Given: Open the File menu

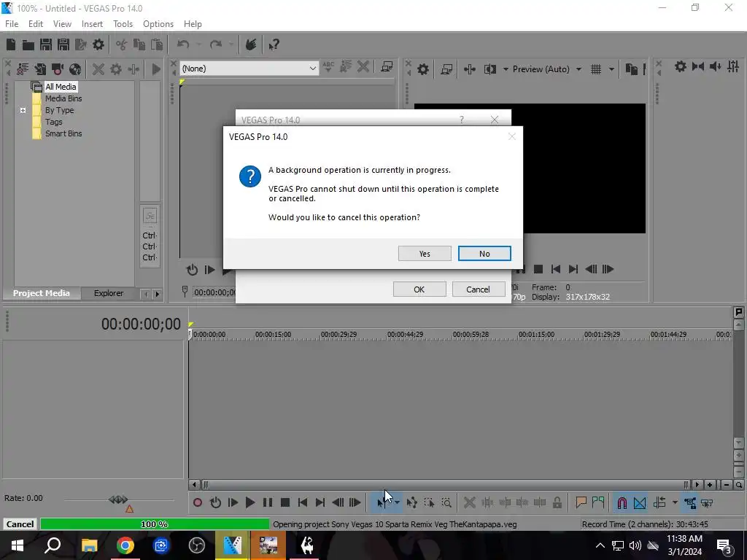Looking at the screenshot, I should pos(12,24).
